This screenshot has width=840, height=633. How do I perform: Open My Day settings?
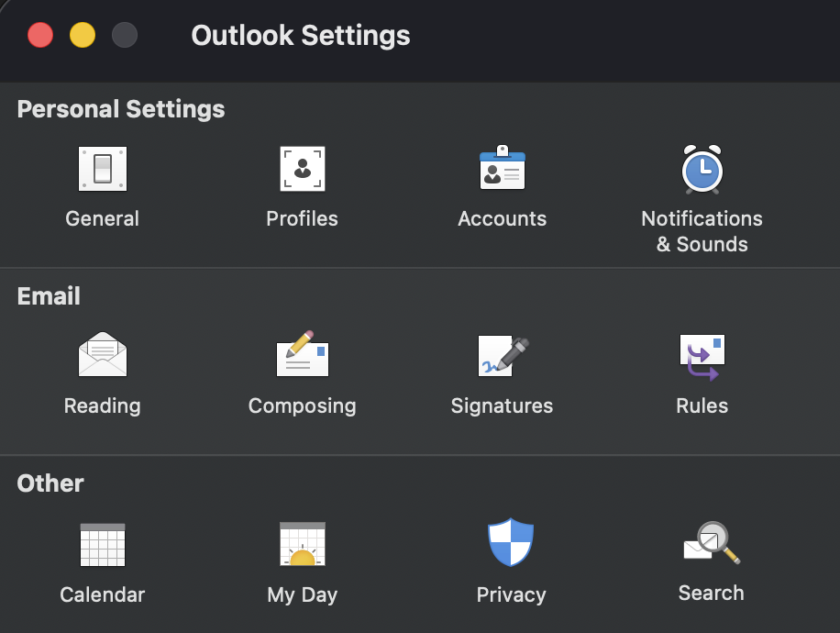tap(302, 545)
